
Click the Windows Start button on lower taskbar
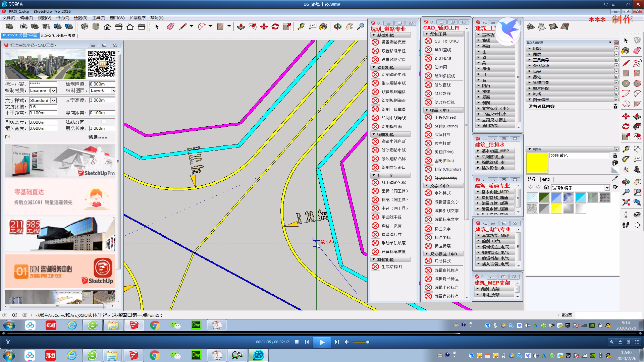(x=9, y=355)
